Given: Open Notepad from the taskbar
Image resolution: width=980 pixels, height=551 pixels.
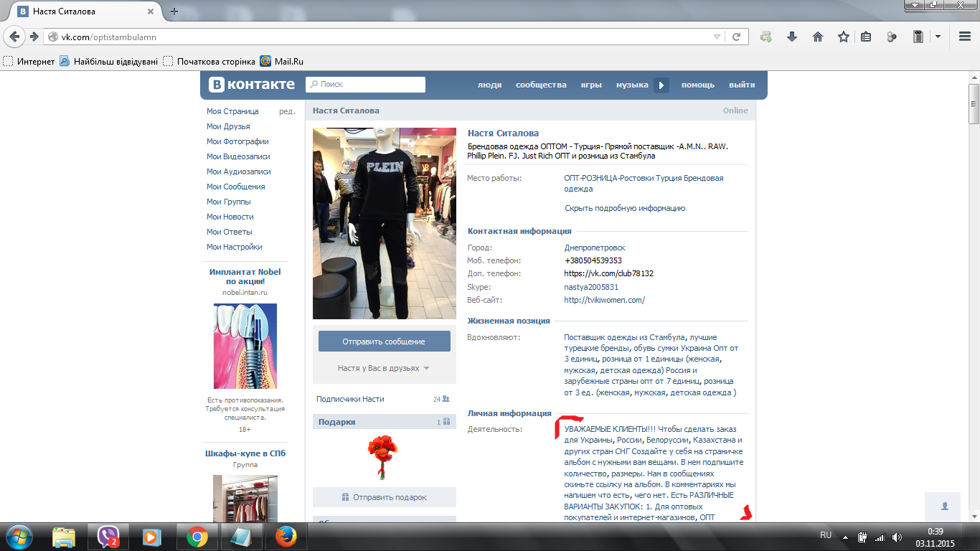Looking at the screenshot, I should pyautogui.click(x=242, y=537).
